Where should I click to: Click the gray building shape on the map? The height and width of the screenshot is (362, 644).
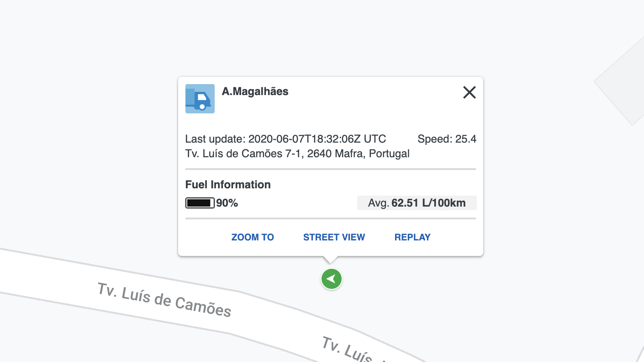(x=619, y=81)
